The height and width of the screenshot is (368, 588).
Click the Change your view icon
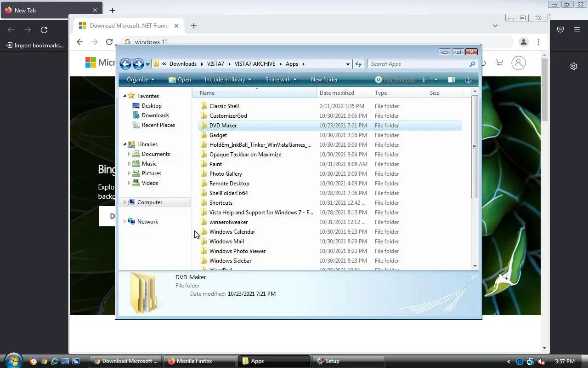(425, 80)
